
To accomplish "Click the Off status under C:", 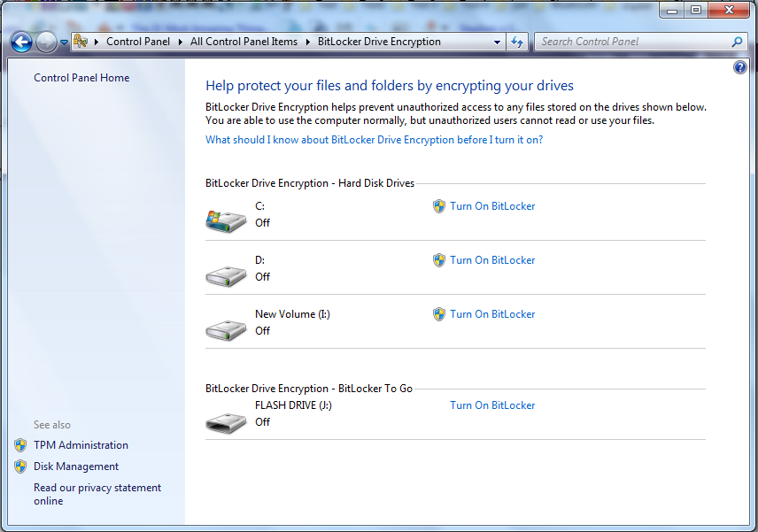I will coord(262,223).
